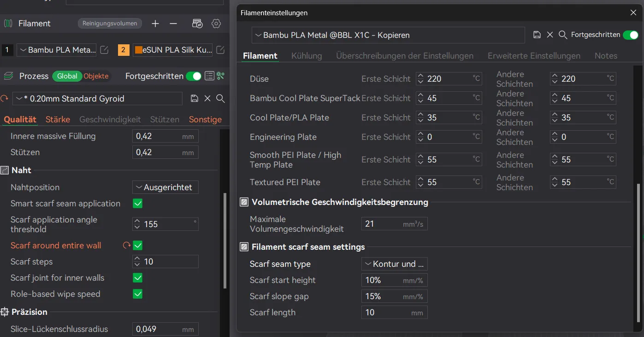Open Bambu PLA Metal @BBL X1C preset dropdown

pyautogui.click(x=388, y=35)
